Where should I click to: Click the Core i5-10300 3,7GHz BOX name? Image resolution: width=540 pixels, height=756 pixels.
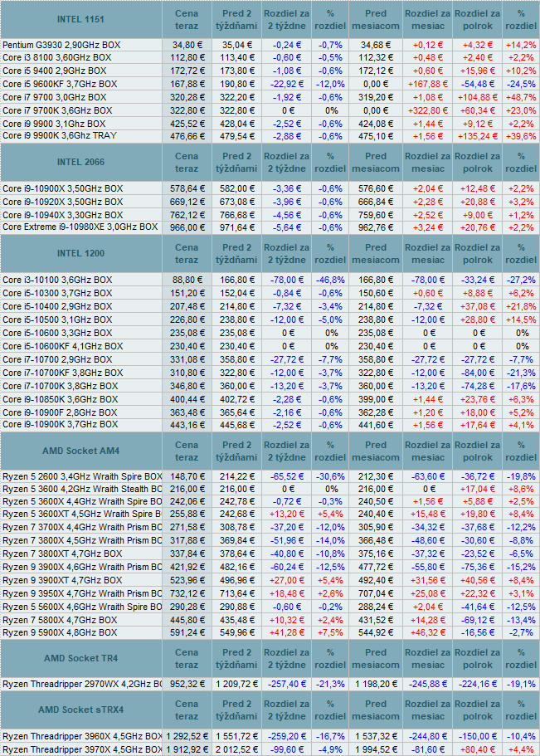coord(57,293)
